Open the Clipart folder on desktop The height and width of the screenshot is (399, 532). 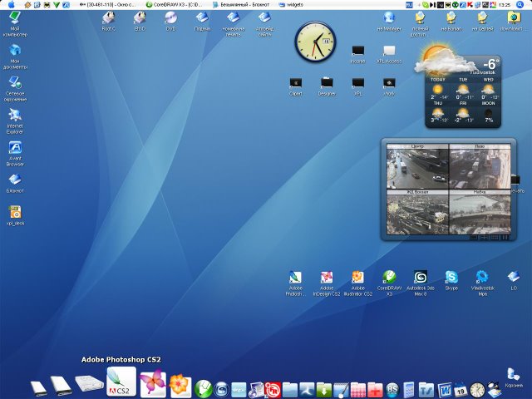click(296, 86)
